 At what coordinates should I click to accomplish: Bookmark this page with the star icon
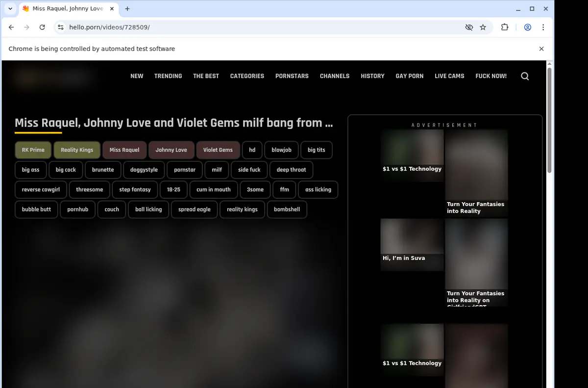(483, 27)
